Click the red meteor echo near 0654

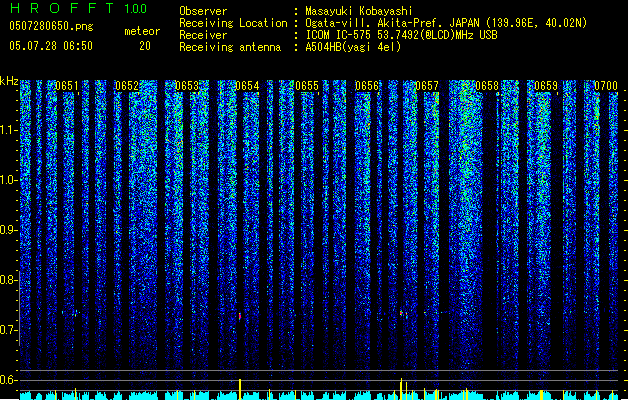[240, 316]
